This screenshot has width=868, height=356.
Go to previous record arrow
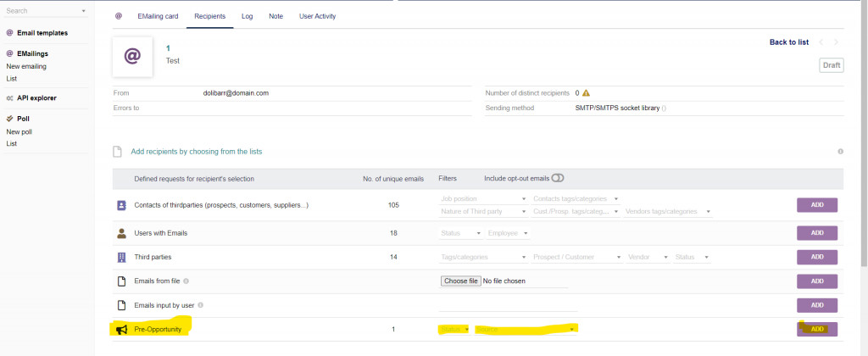point(821,42)
